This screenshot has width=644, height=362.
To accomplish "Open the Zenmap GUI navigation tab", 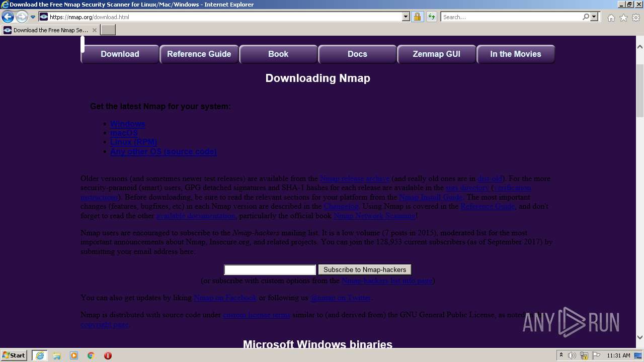I will point(437,54).
